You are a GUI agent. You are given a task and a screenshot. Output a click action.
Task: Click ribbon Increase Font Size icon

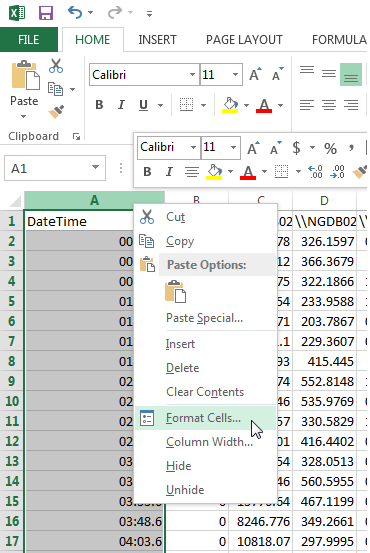255,74
